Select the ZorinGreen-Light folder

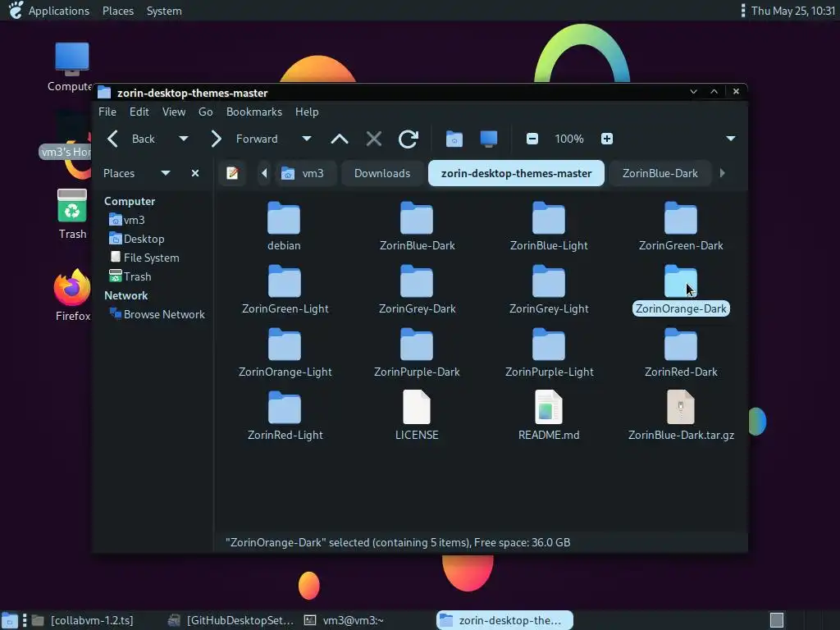coord(285,290)
